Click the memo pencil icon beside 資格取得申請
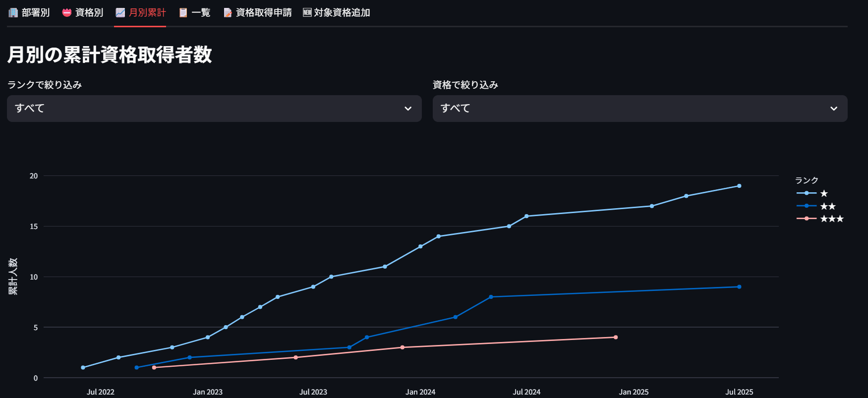868x398 pixels. pyautogui.click(x=228, y=12)
